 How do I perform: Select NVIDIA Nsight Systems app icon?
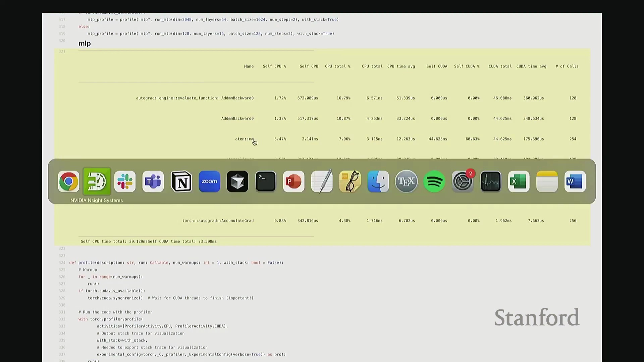97,182
